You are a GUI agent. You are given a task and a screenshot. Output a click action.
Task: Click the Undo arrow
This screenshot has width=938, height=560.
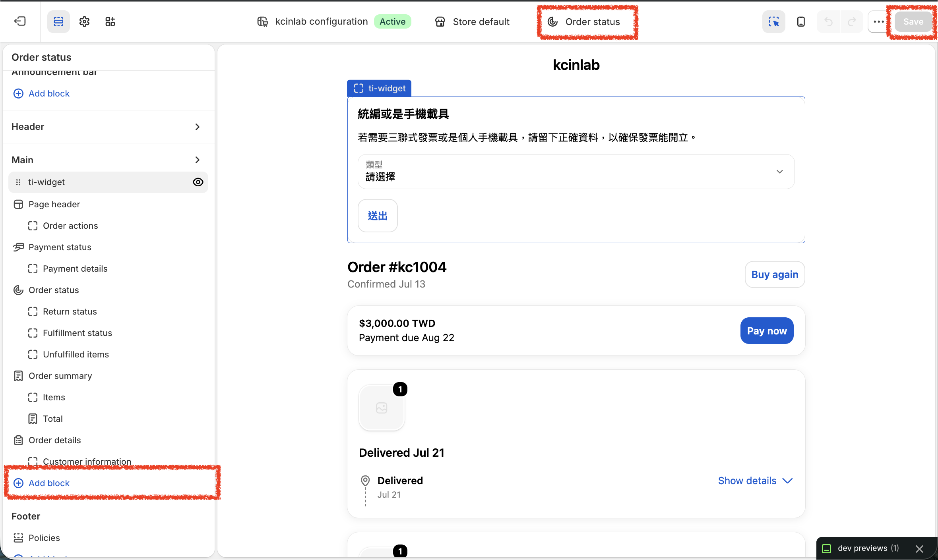(828, 21)
